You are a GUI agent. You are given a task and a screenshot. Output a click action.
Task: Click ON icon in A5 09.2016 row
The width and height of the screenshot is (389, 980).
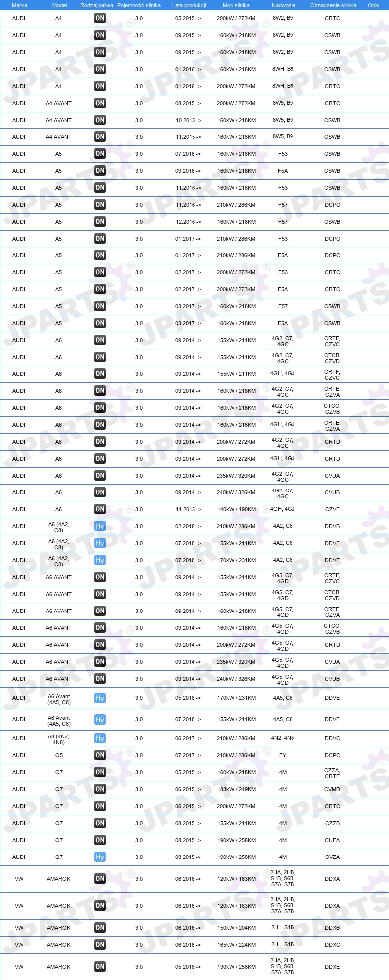(x=100, y=171)
